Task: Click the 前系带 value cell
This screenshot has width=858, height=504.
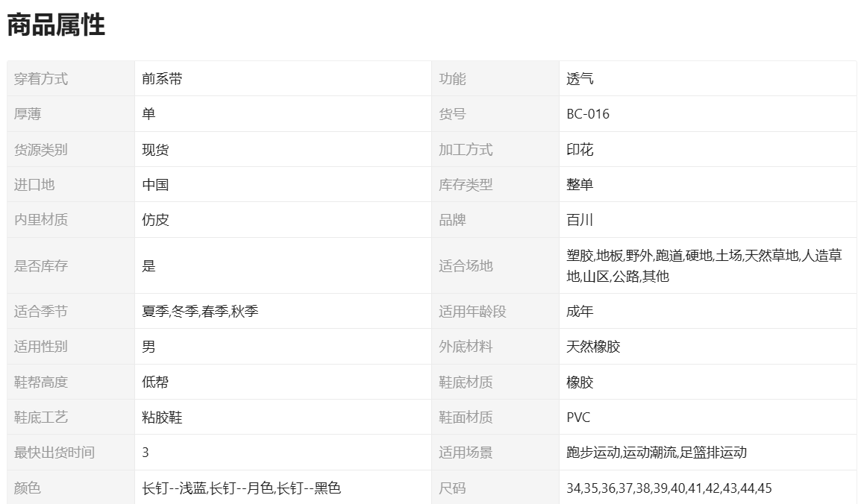Action: click(x=162, y=79)
